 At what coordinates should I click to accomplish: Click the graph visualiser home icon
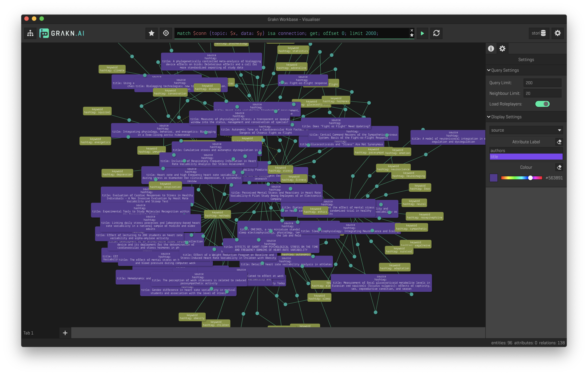[29, 33]
